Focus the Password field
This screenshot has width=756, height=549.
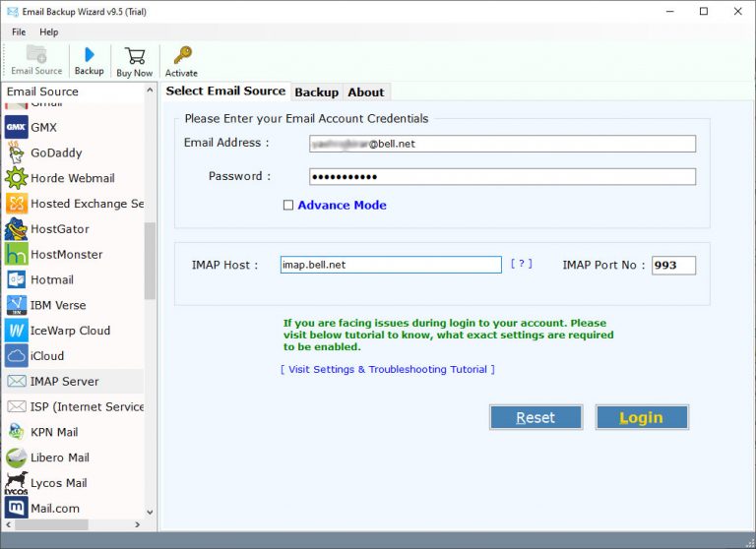(502, 176)
